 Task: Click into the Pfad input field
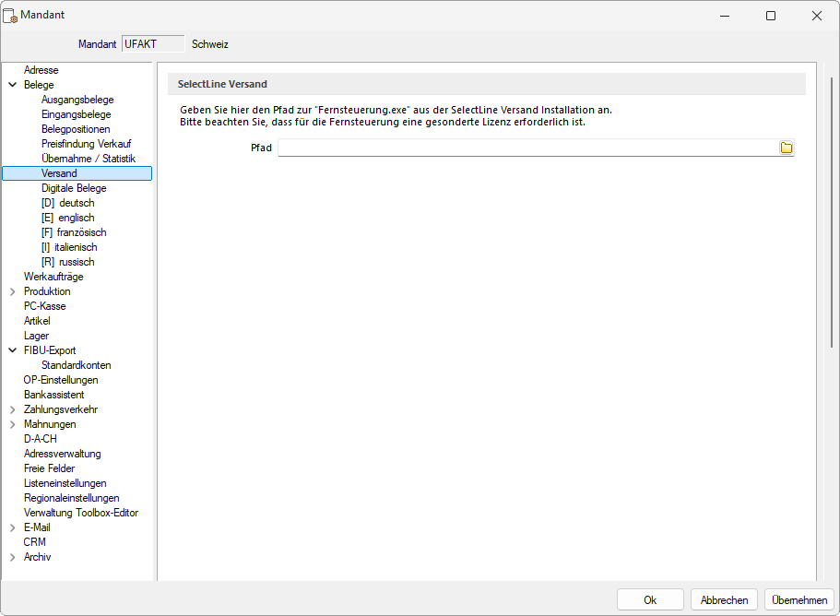528,148
